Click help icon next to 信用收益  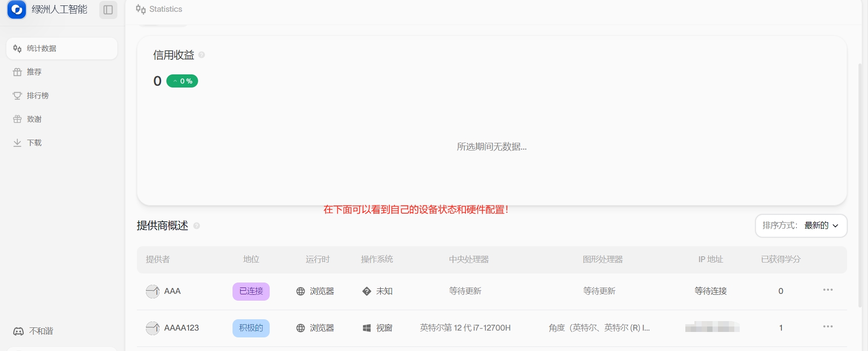click(x=202, y=55)
